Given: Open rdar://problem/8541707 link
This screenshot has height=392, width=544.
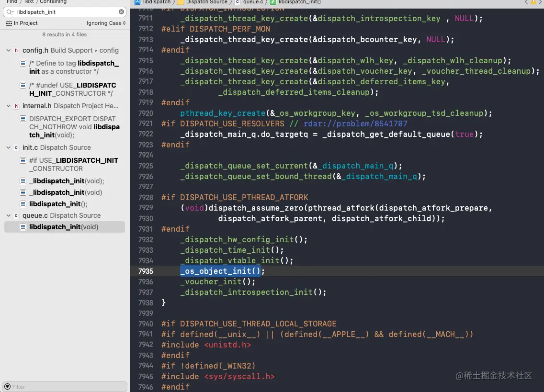Looking at the screenshot, I should (355, 124).
